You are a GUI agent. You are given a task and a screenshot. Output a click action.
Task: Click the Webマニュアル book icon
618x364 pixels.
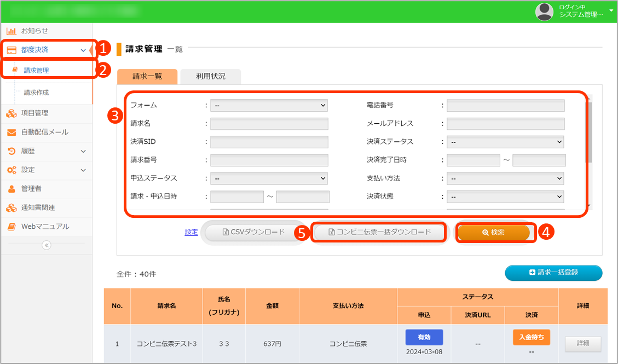point(11,227)
